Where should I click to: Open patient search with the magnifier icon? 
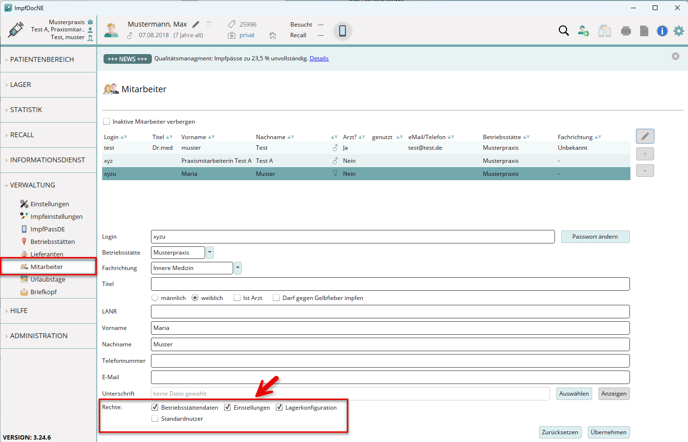coord(563,31)
